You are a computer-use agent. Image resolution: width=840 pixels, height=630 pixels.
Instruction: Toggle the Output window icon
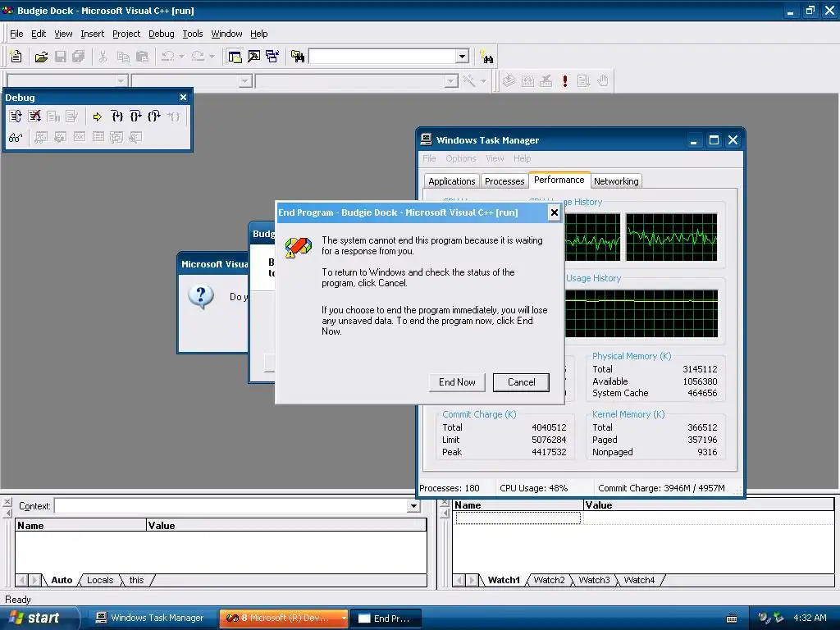pyautogui.click(x=254, y=57)
